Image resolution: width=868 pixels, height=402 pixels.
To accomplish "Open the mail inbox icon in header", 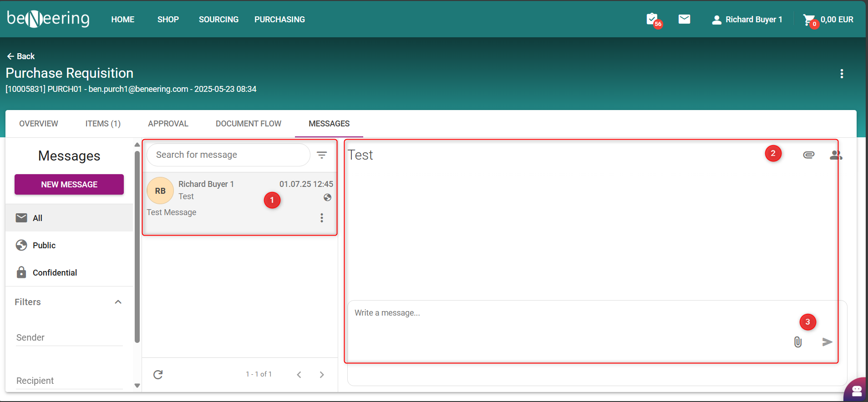I will [x=684, y=19].
